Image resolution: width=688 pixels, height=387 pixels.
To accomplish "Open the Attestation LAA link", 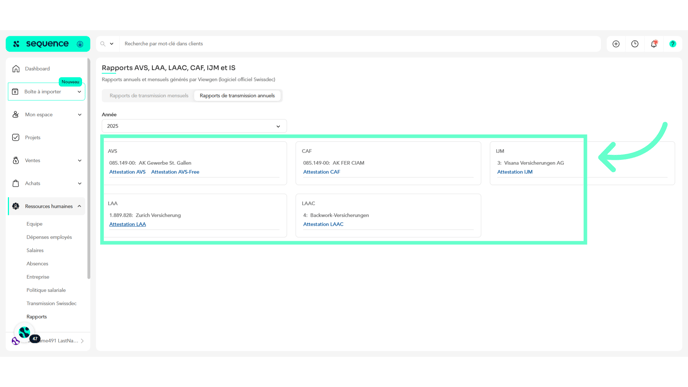I will click(x=127, y=224).
